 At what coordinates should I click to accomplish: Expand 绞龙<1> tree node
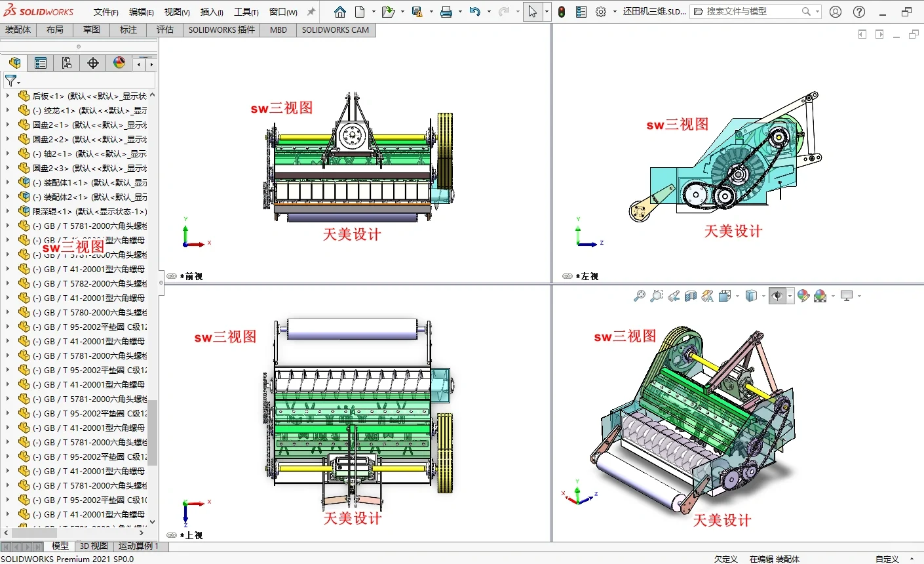pos(8,110)
